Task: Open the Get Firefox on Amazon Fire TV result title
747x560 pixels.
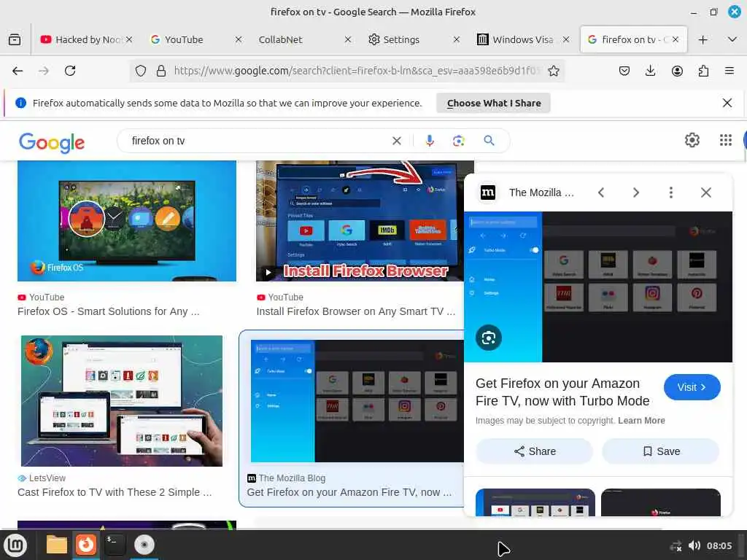Action: pos(349,492)
